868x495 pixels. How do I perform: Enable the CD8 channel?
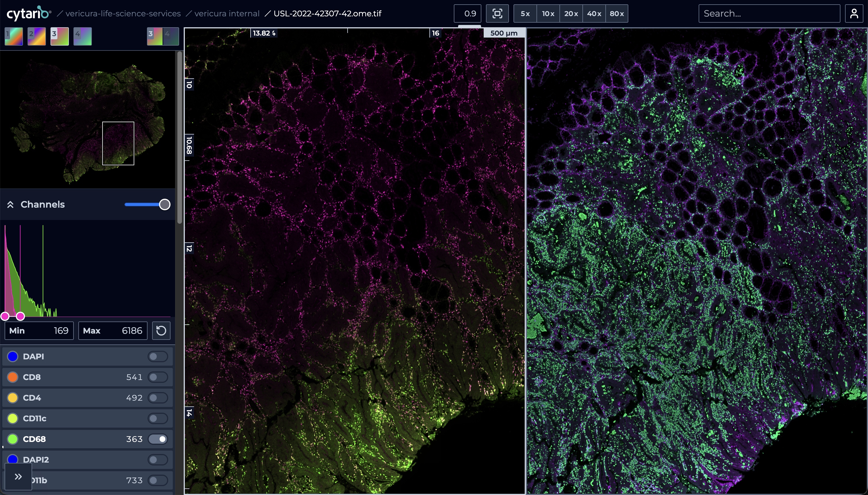click(x=158, y=377)
